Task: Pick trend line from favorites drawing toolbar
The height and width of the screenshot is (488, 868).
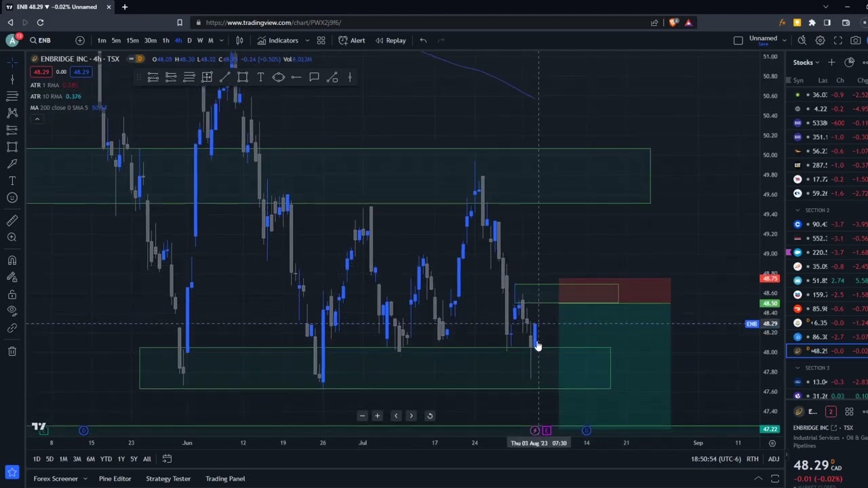Action: pos(224,77)
